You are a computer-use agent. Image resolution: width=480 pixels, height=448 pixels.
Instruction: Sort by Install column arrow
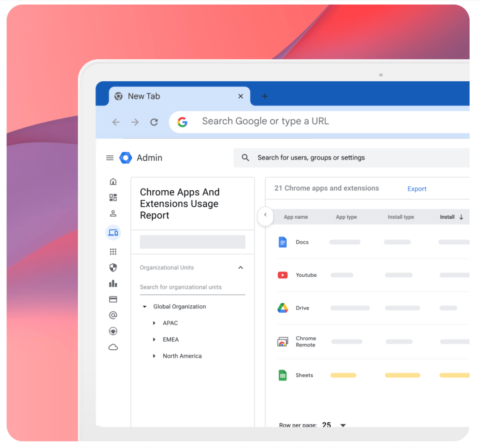coord(461,217)
